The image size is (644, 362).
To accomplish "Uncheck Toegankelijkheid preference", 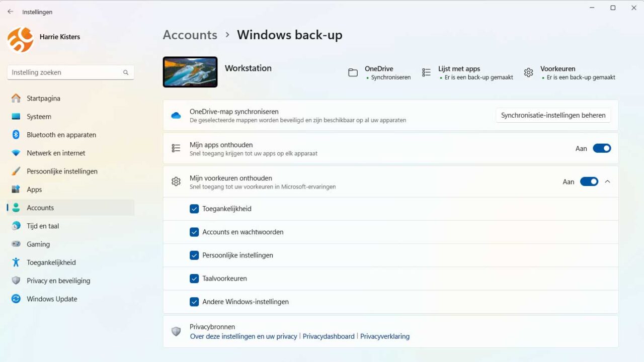I will tap(194, 209).
